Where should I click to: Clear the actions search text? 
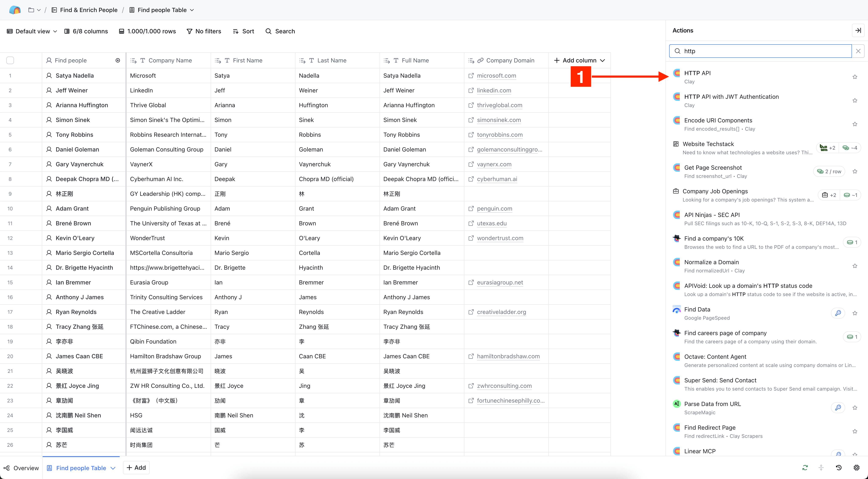[x=858, y=51]
